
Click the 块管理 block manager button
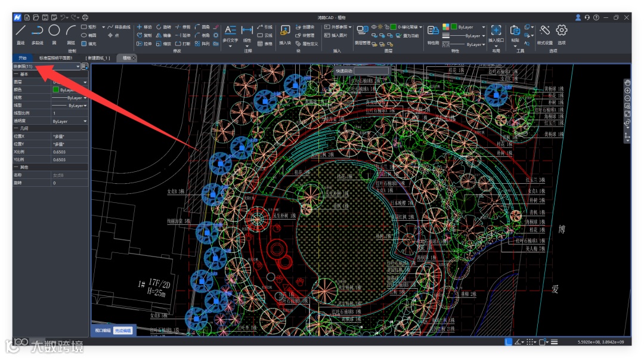coord(305,35)
